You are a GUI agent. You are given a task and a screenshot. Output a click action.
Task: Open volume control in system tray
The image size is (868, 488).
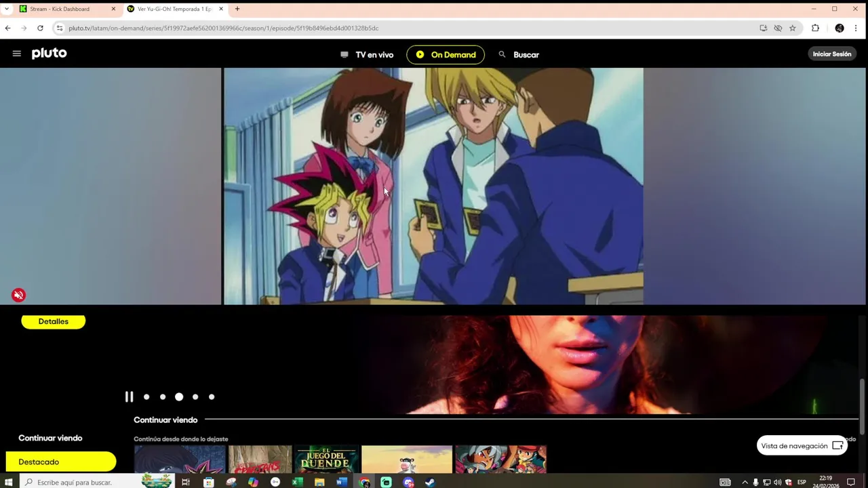click(x=777, y=482)
